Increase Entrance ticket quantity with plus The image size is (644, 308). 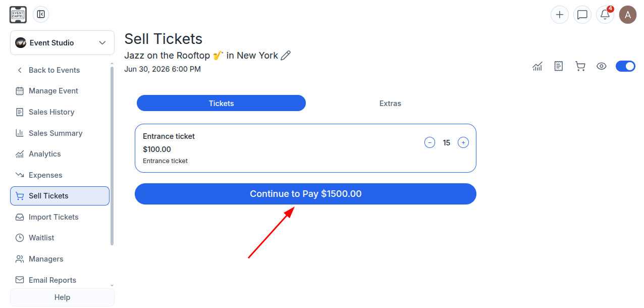click(463, 142)
